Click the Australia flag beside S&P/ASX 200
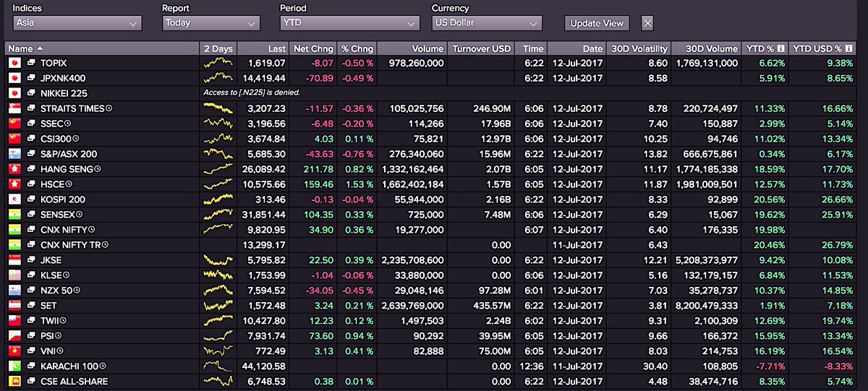This screenshot has height=391, width=868. (14, 154)
